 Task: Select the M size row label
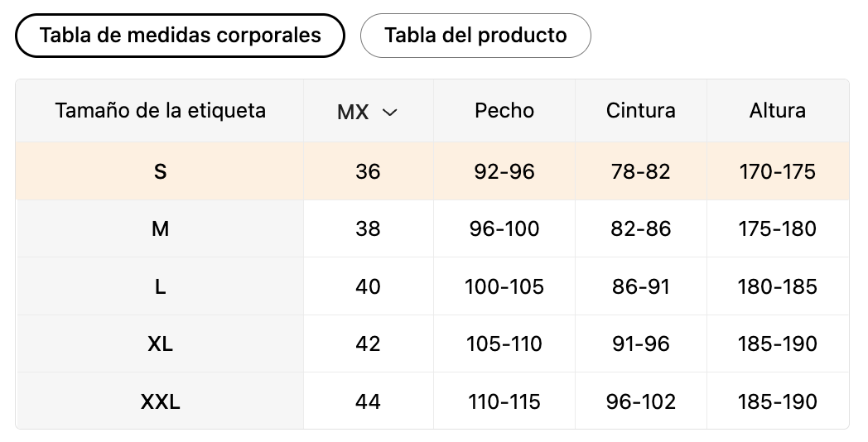(160, 228)
